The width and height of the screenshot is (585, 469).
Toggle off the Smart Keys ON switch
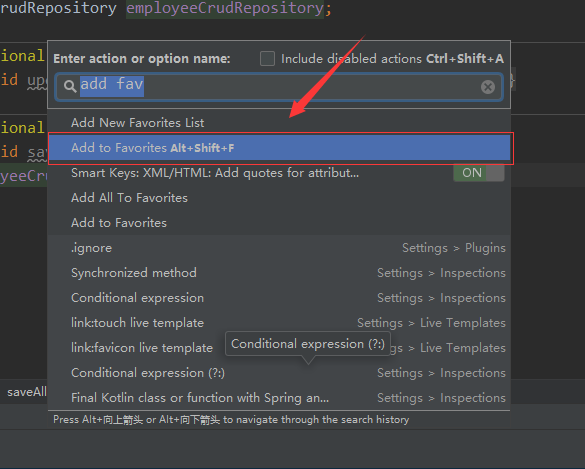coord(479,173)
